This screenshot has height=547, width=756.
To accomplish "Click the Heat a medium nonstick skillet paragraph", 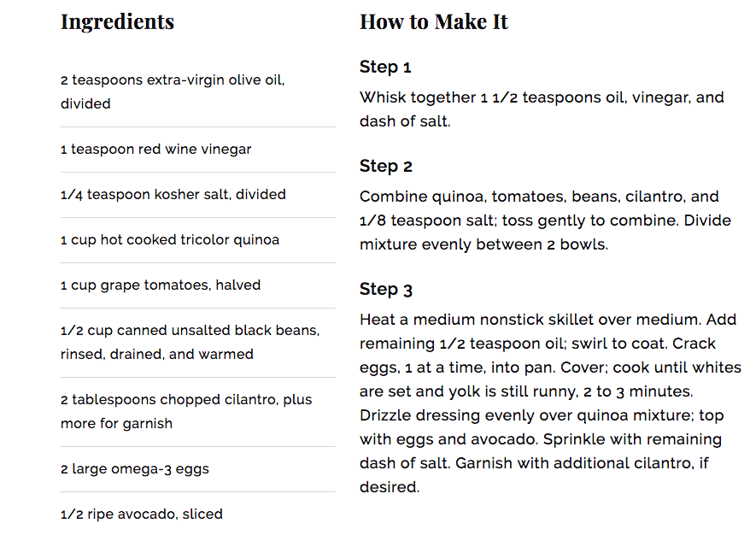I will (550, 403).
